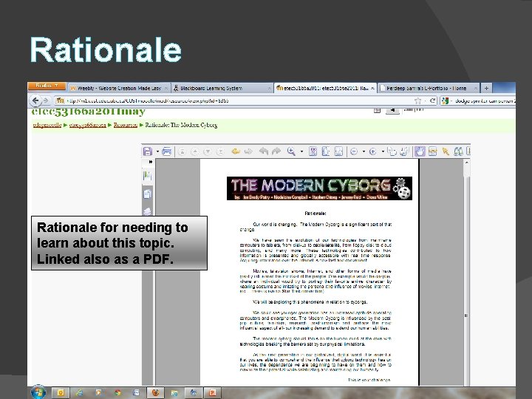
Task: Switch to Weebly Website Creation tab
Action: point(119,88)
